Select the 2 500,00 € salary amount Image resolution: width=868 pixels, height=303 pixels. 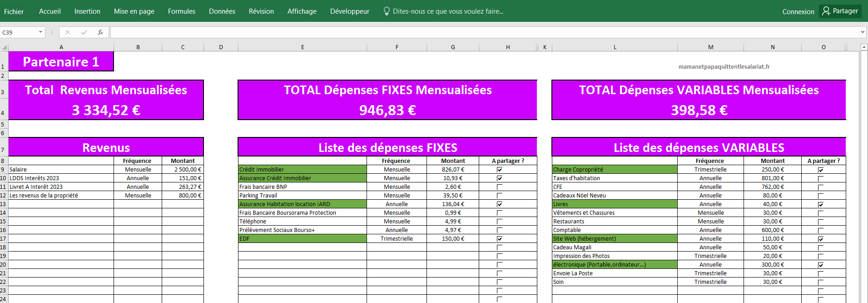tap(183, 170)
